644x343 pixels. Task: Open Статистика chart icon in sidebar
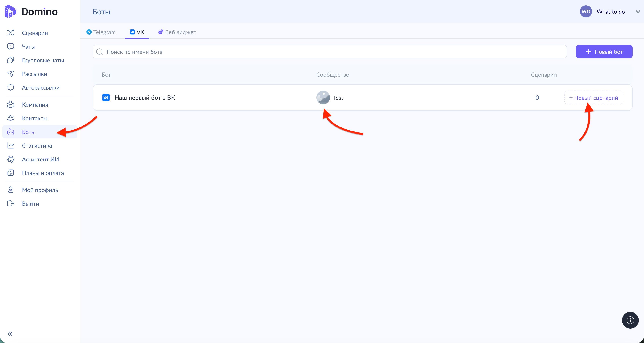tap(10, 146)
